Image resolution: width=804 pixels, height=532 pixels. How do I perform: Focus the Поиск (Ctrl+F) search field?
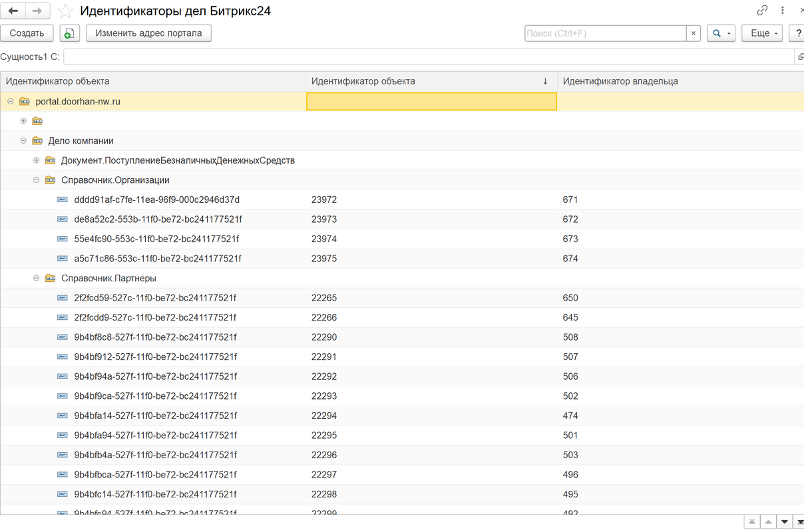click(605, 33)
